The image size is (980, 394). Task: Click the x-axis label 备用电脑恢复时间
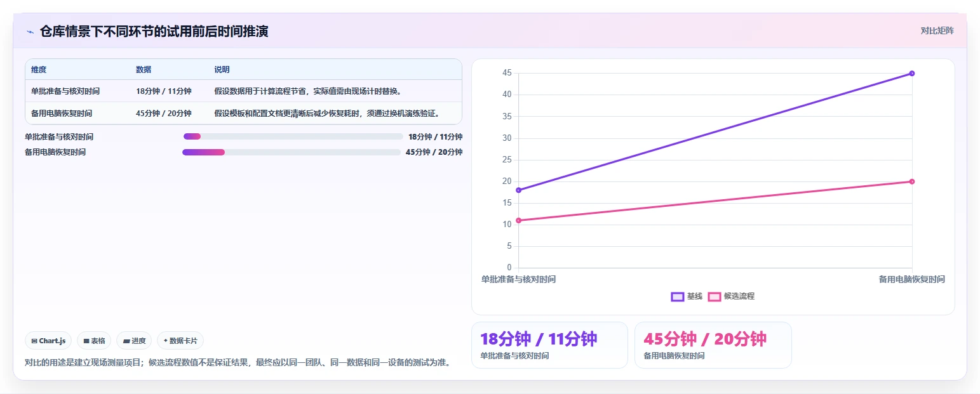point(911,279)
